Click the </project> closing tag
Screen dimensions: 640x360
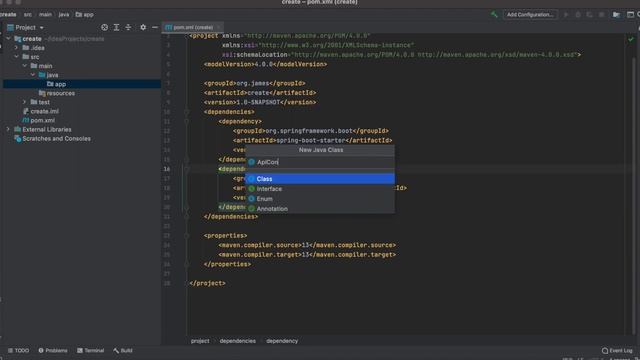click(x=207, y=283)
